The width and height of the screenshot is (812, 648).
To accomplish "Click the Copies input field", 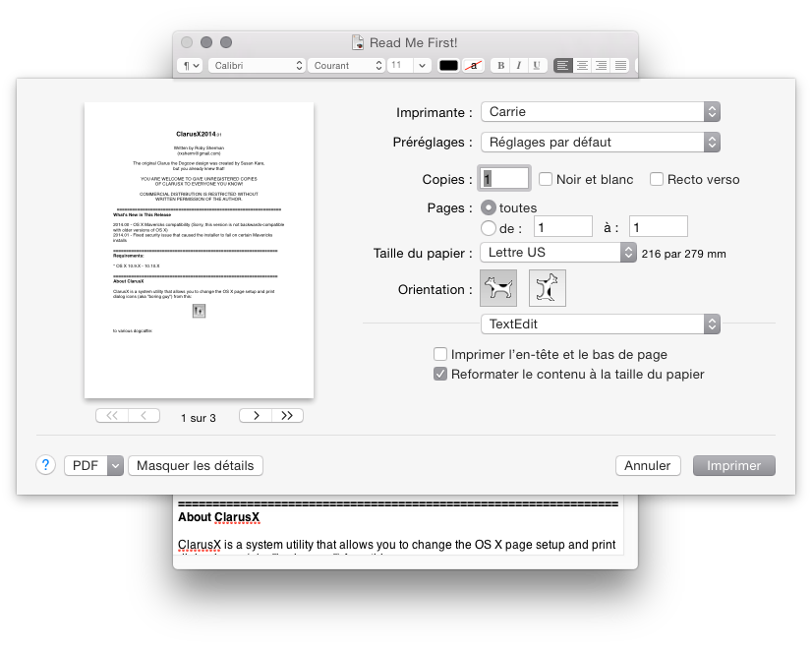I will (x=504, y=179).
